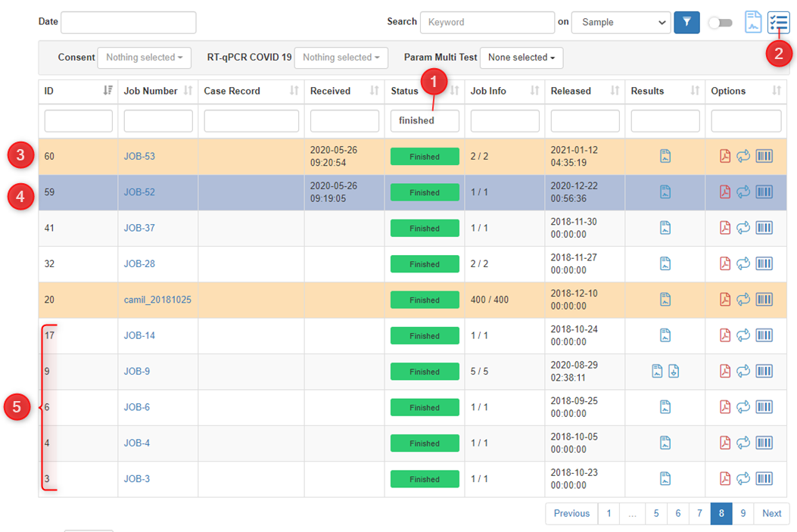The image size is (797, 532).
Task: Go to the Previous page
Action: (572, 513)
